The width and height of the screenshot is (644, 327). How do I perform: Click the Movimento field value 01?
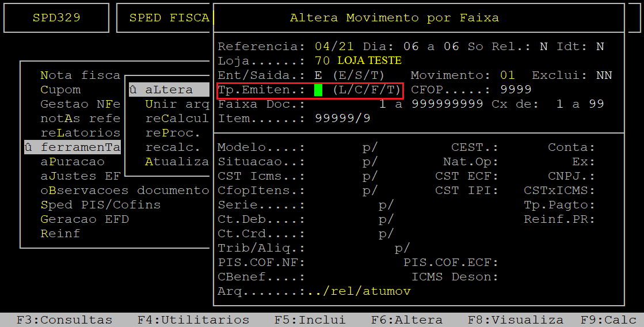pyautogui.click(x=507, y=75)
